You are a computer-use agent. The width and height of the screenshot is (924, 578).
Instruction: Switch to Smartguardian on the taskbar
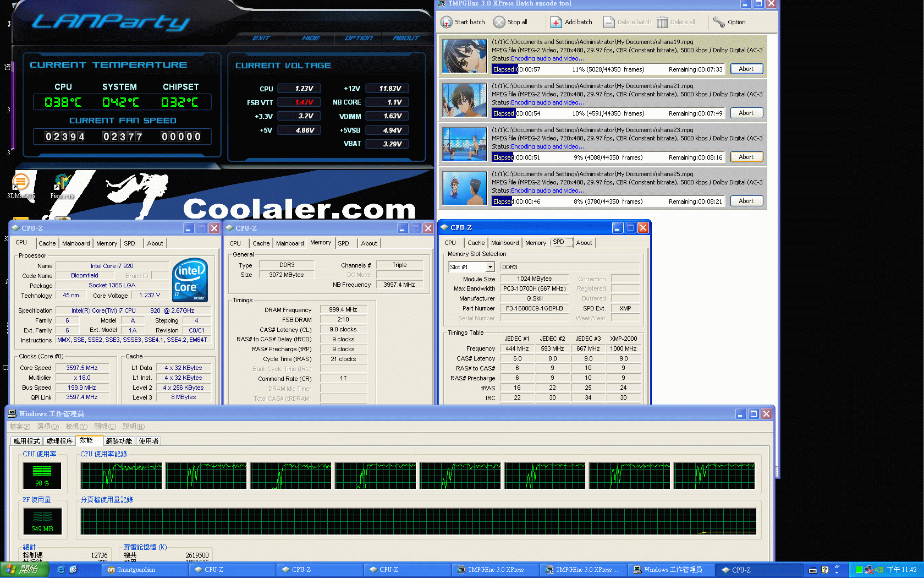(145, 570)
